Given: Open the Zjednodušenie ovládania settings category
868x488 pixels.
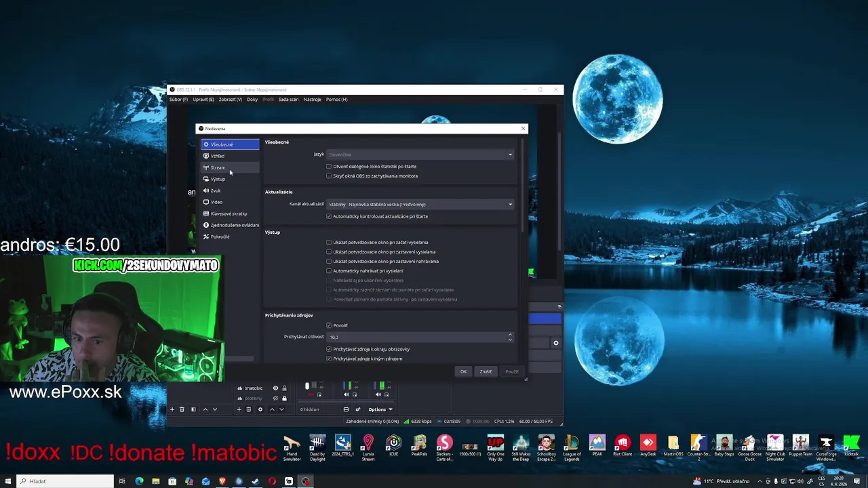Looking at the screenshot, I should click(x=230, y=225).
